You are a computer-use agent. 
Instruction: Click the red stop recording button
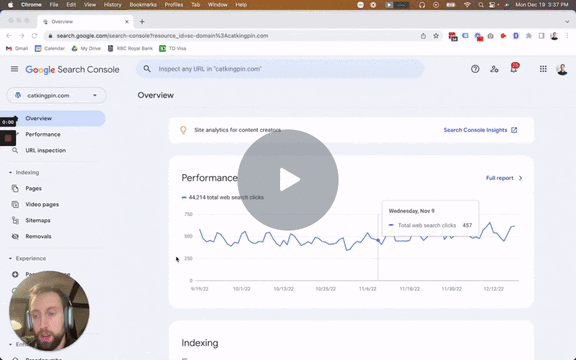click(x=8, y=138)
